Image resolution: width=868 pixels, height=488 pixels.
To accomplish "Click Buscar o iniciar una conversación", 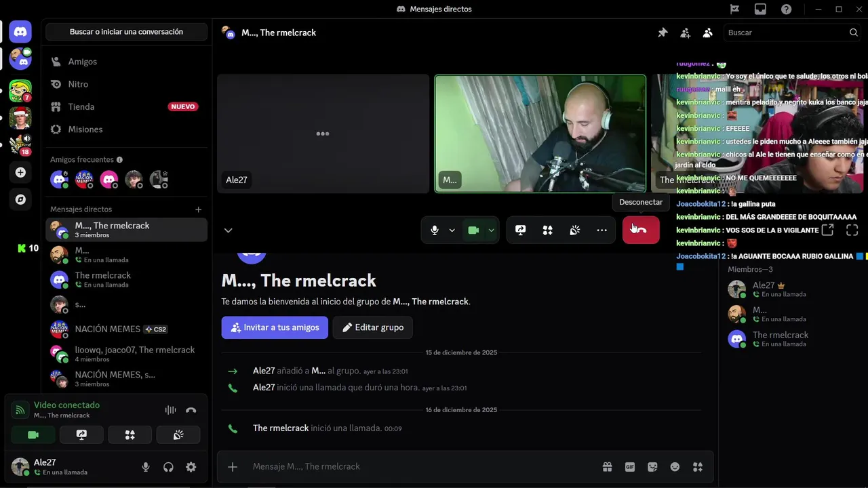I will (x=127, y=32).
